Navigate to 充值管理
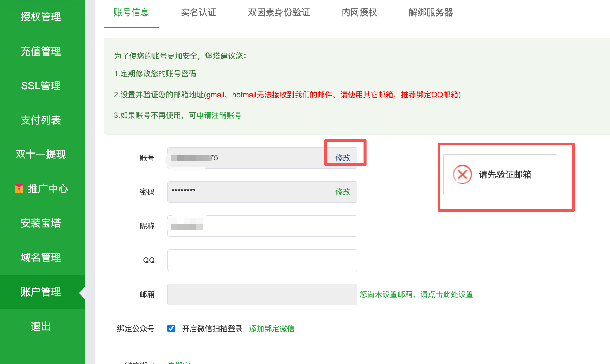610x364 pixels. tap(41, 51)
